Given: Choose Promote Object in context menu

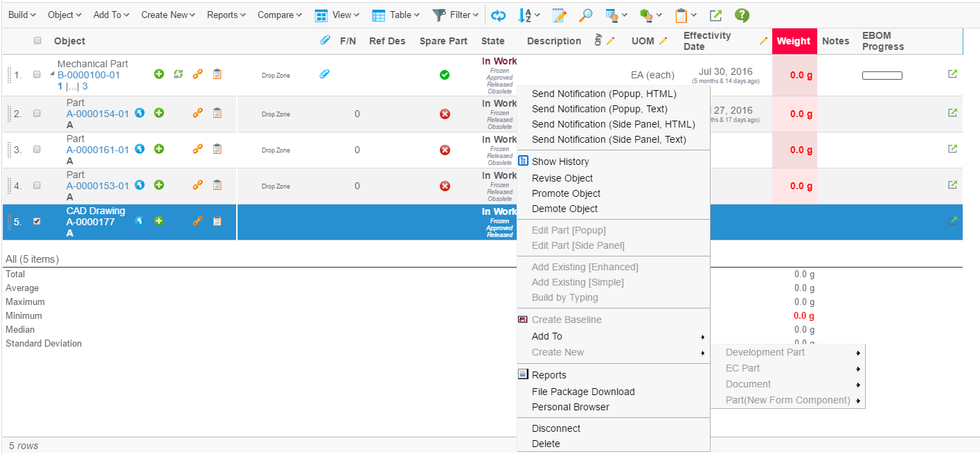Looking at the screenshot, I should click(x=566, y=193).
